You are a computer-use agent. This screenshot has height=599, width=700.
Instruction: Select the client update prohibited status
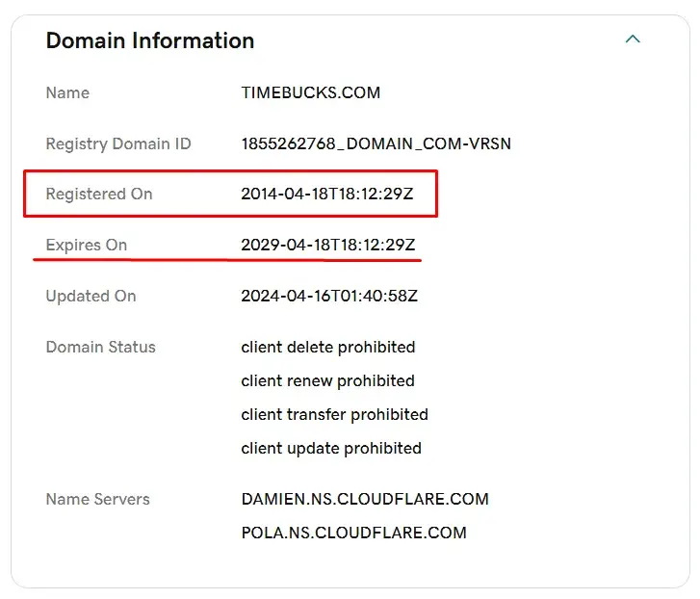tap(331, 449)
